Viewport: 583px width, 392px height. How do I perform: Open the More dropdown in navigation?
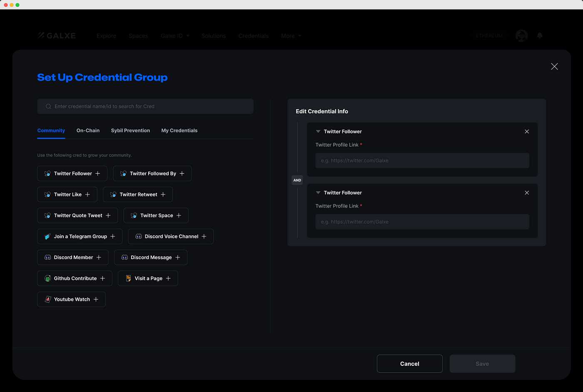point(291,36)
